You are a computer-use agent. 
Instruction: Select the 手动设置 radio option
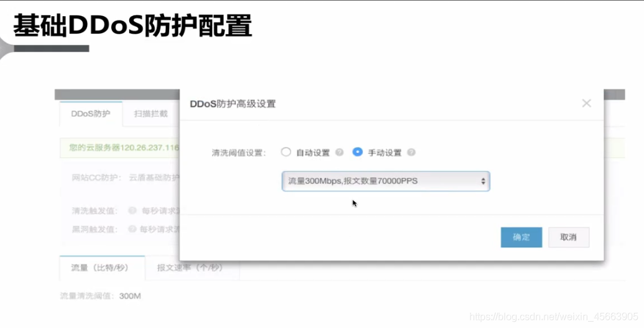(x=357, y=152)
